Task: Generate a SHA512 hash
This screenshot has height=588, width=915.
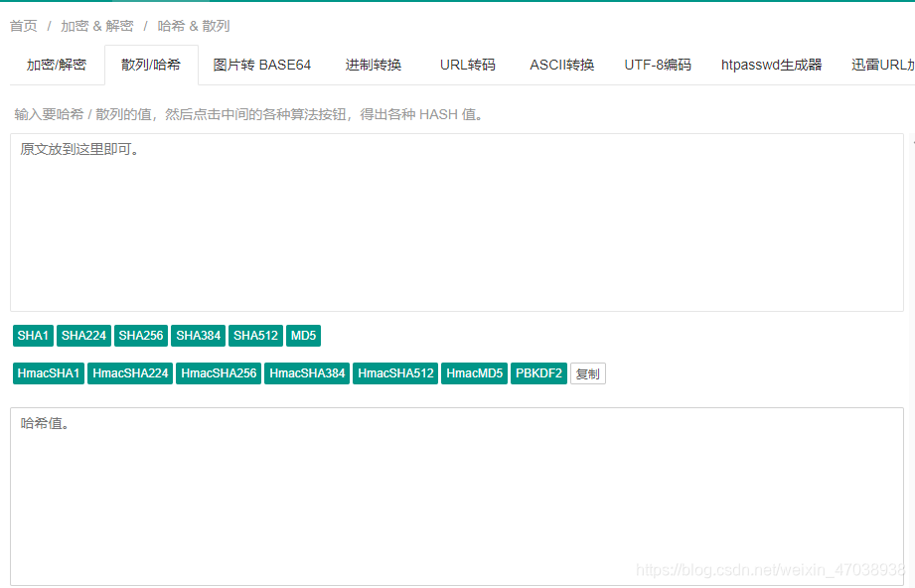Action: click(x=255, y=336)
